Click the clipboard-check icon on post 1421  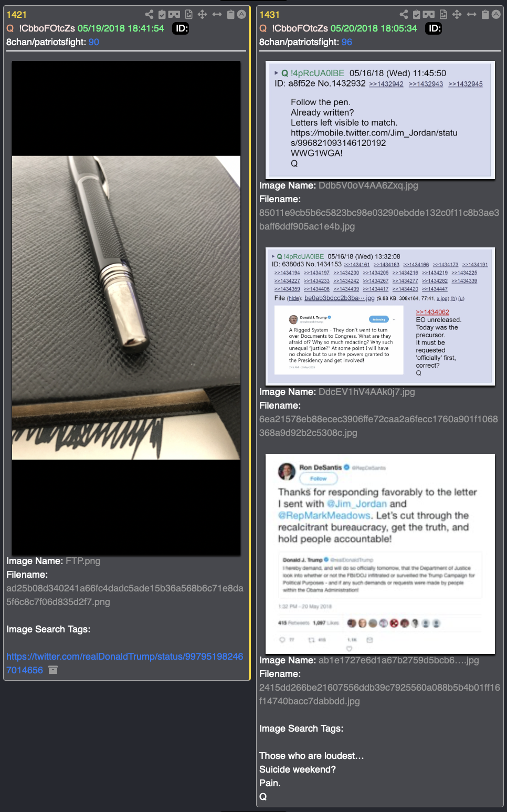tap(162, 15)
